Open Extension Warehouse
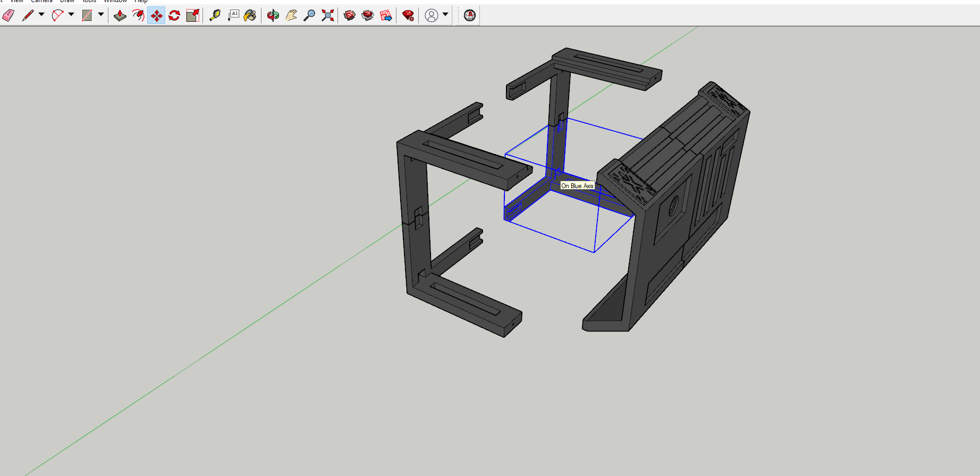This screenshot has height=476, width=980. pyautogui.click(x=368, y=15)
